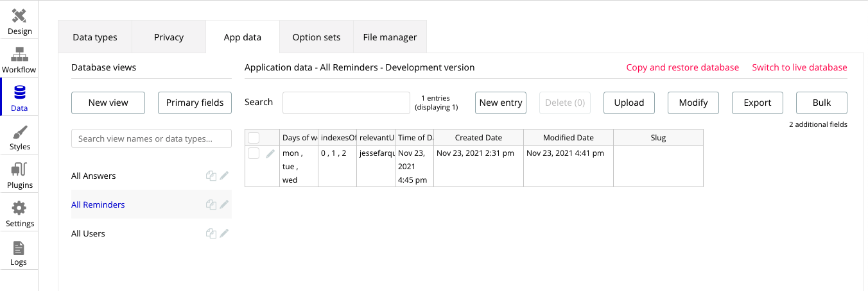Click the New entry button
Image resolution: width=868 pixels, height=291 pixels.
(x=501, y=103)
